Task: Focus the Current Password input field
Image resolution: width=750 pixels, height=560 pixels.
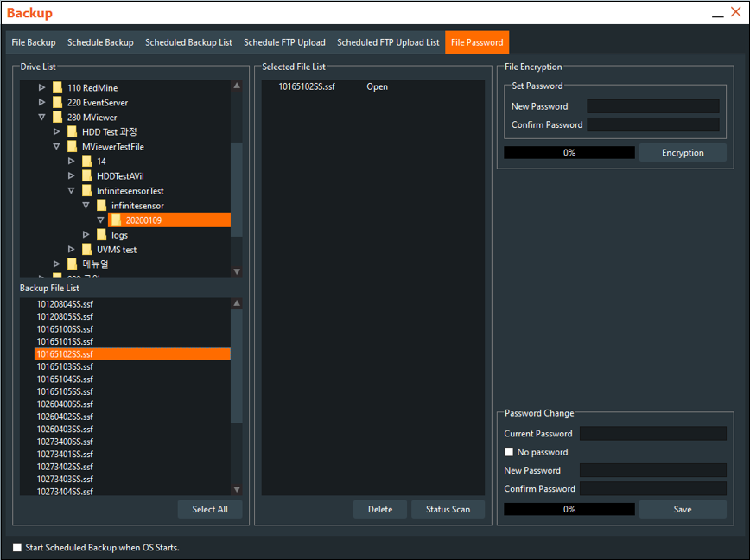Action: tap(652, 434)
